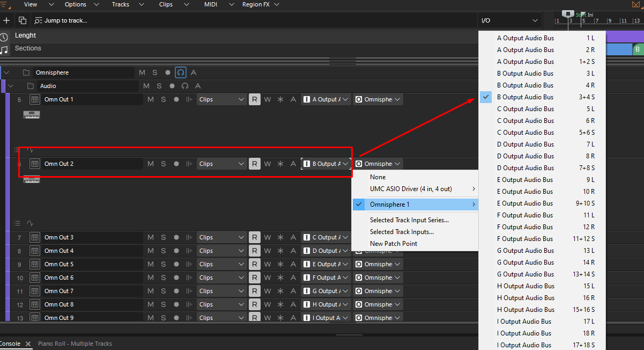Click the waveform preview icon on Omn Out 4

pos(189,251)
